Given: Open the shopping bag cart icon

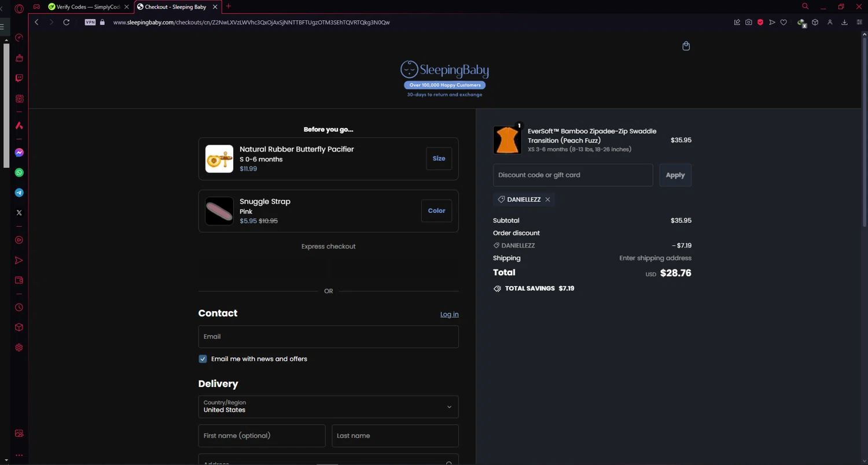Looking at the screenshot, I should pyautogui.click(x=686, y=46).
